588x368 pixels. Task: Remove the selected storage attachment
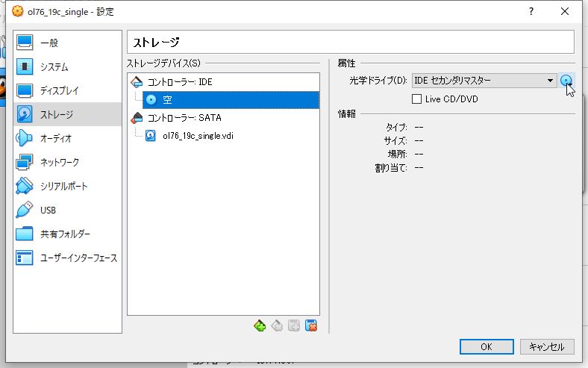tap(311, 325)
